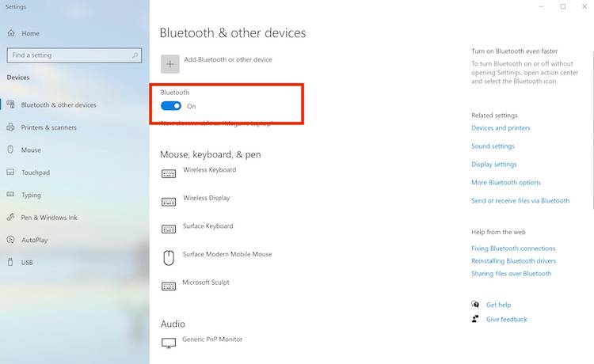Screen dimensions: 594x364
Task: Click the search magnifier icon
Action: 135,55
